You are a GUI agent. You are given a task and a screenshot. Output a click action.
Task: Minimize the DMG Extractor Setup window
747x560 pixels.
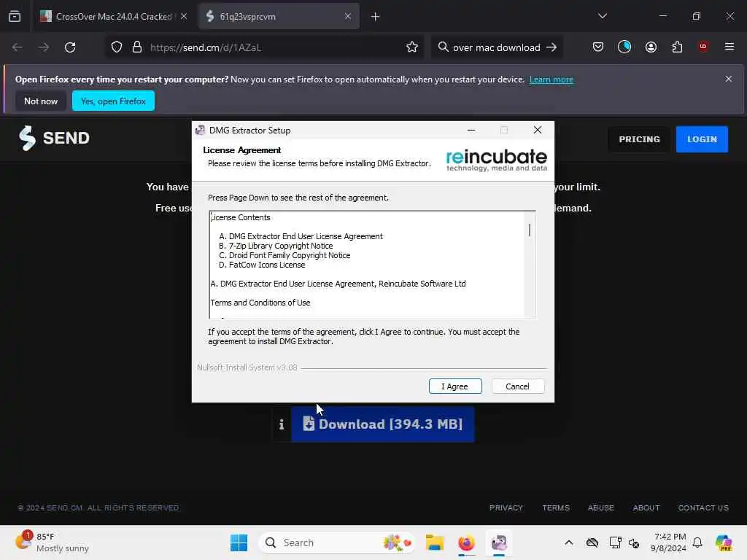[x=471, y=130]
